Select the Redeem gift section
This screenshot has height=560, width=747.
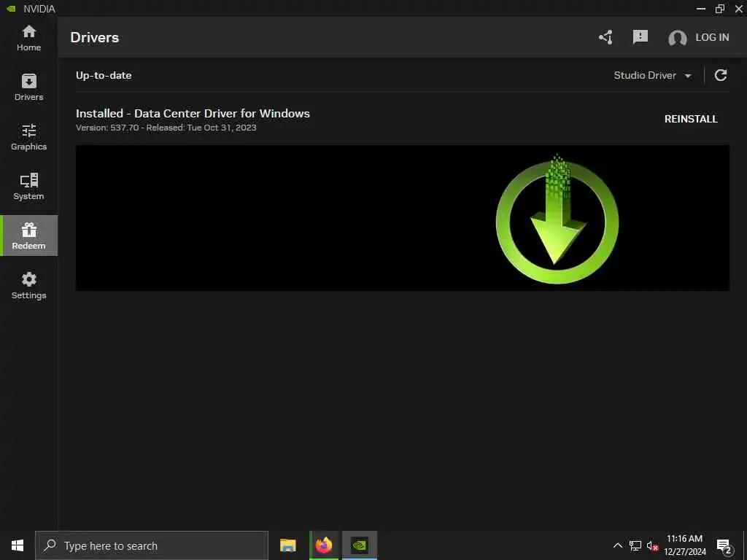[28, 236]
